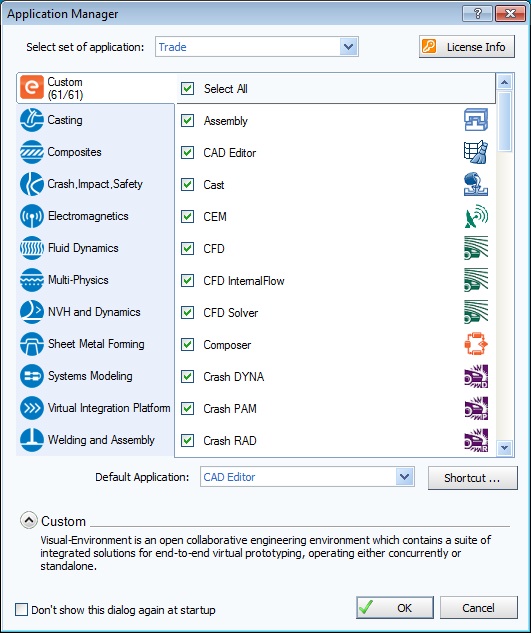This screenshot has height=633, width=531.
Task: Disable the CFD Solver checkbox
Action: click(x=187, y=312)
